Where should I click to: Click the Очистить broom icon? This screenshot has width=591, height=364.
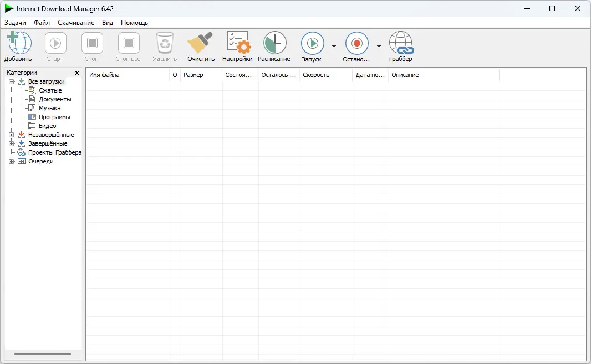200,43
